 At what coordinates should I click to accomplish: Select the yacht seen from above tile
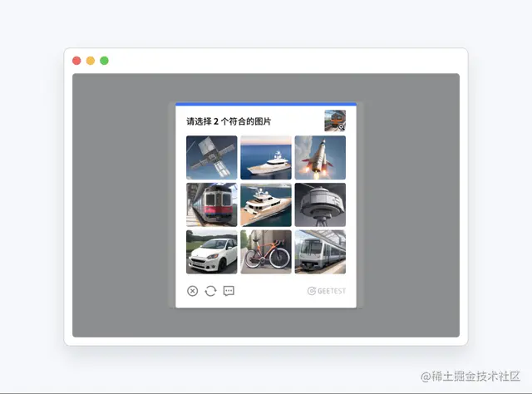pyautogui.click(x=266, y=204)
